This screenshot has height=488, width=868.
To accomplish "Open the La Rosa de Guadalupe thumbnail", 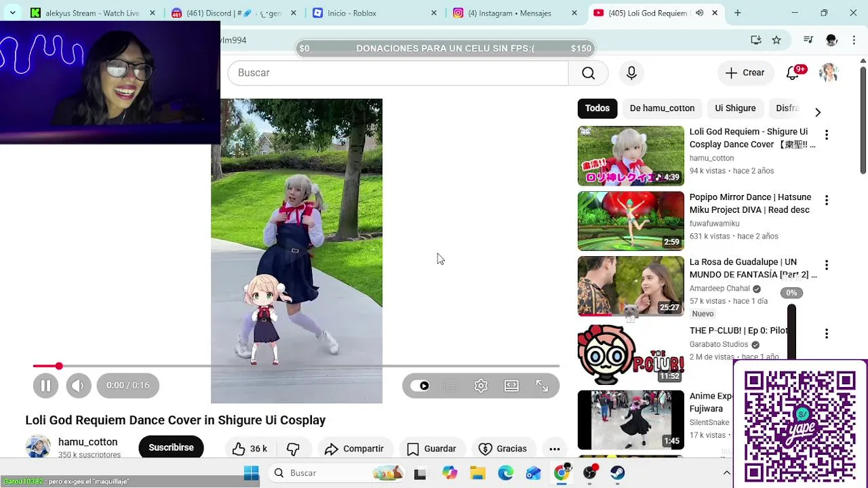I will 631,286.
